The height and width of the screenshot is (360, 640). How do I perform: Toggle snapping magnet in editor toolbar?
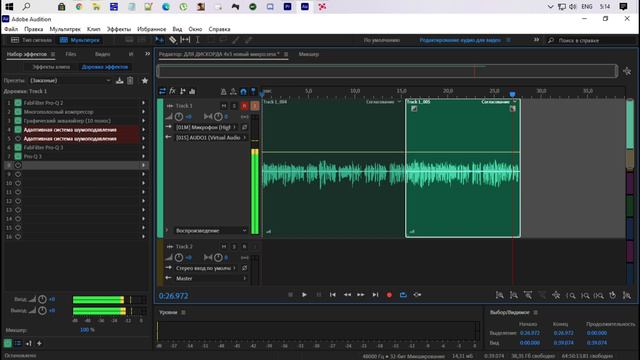(243, 91)
